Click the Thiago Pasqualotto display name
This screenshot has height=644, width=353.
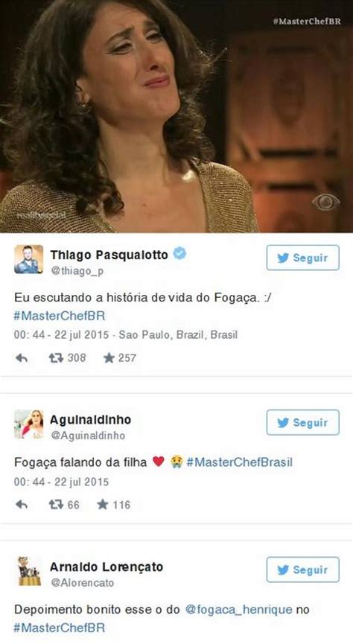109,255
